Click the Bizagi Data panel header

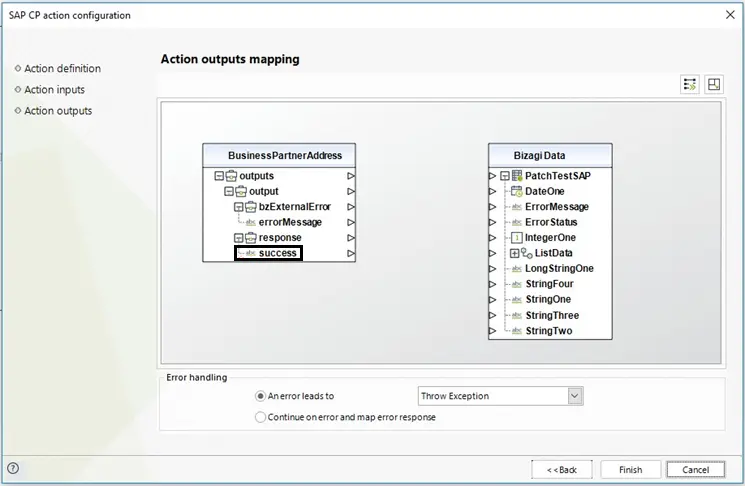pyautogui.click(x=550, y=156)
